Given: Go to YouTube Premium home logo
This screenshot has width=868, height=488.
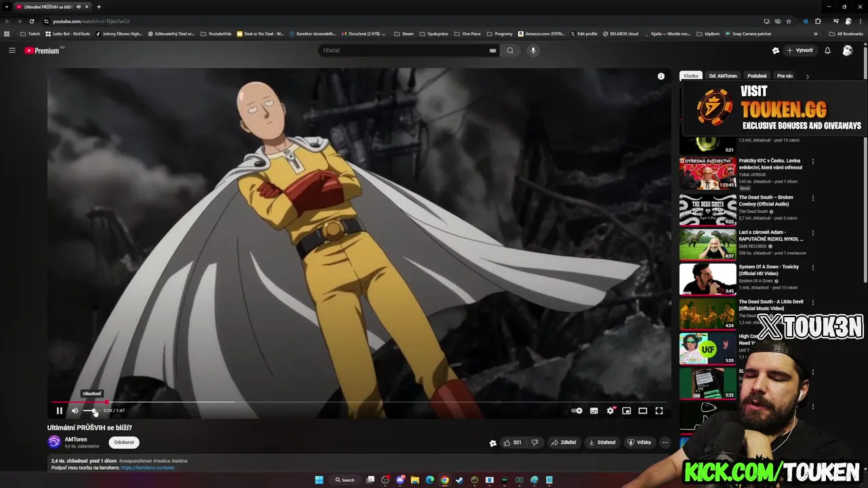Looking at the screenshot, I should pos(43,50).
